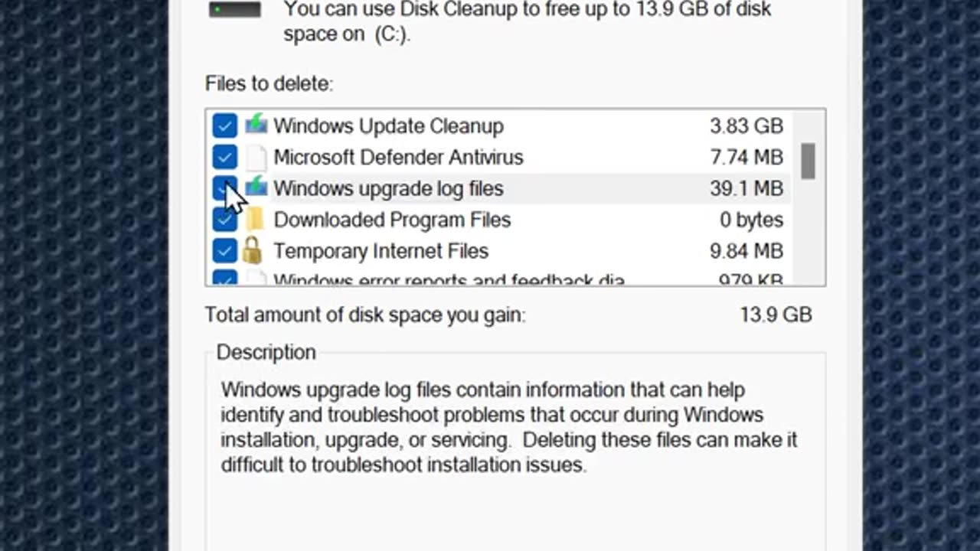Toggle the Windows error reports checkbox
Image resolution: width=980 pixels, height=551 pixels.
pos(225,279)
